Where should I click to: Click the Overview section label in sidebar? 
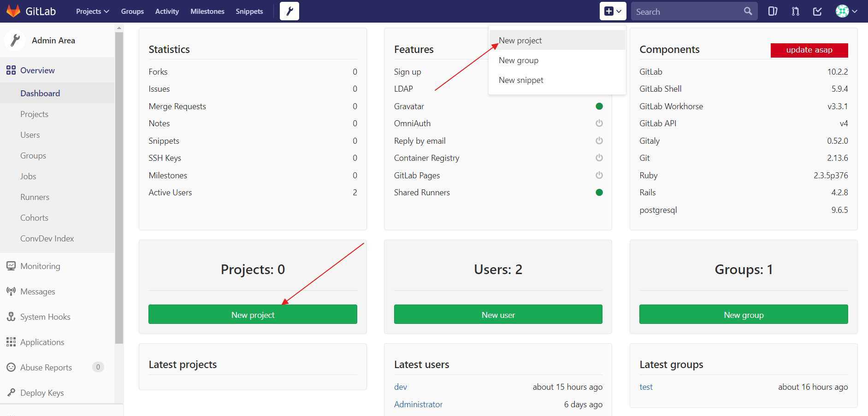(x=37, y=70)
